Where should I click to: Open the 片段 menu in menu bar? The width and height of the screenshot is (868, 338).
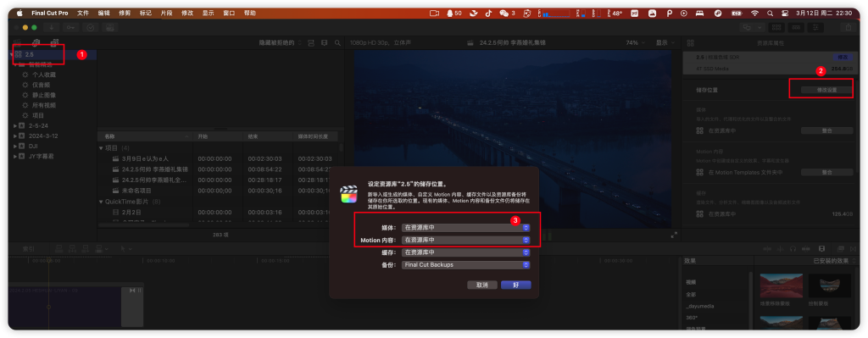coord(166,13)
